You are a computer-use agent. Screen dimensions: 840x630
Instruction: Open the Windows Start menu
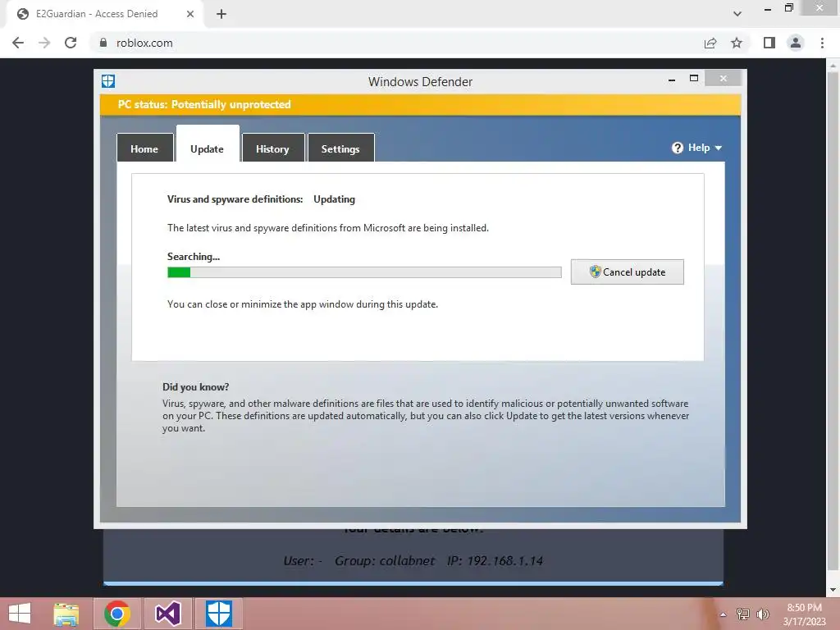(x=20, y=614)
